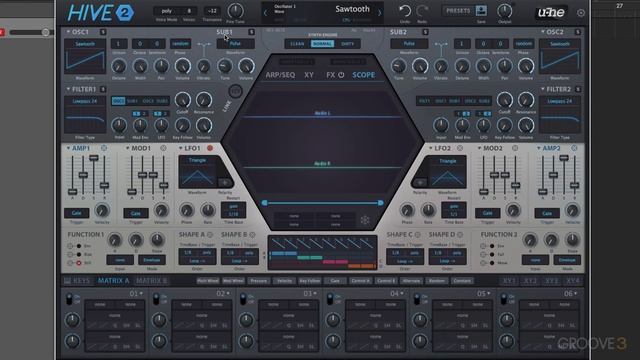Collapse OSC1 section triangle

coord(68,31)
